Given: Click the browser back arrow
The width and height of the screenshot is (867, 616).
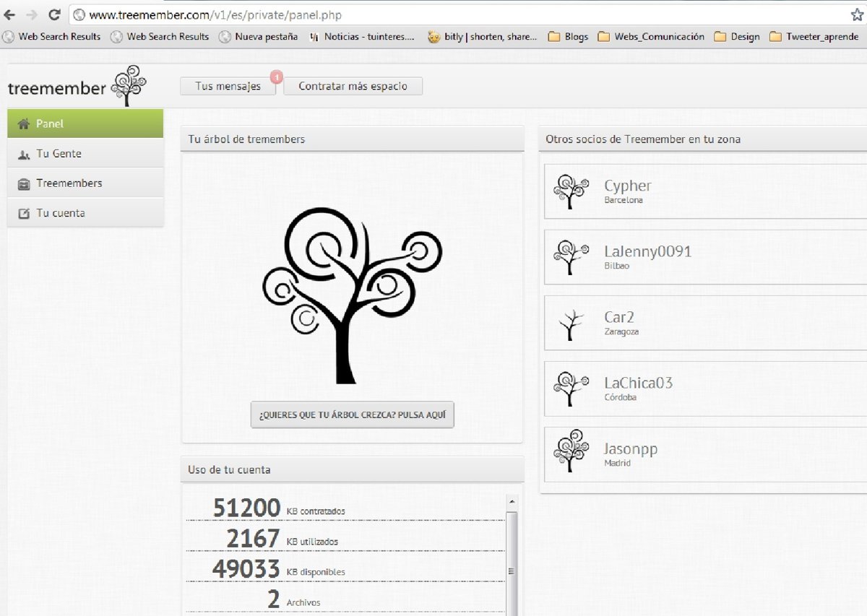Looking at the screenshot, I should point(10,14).
